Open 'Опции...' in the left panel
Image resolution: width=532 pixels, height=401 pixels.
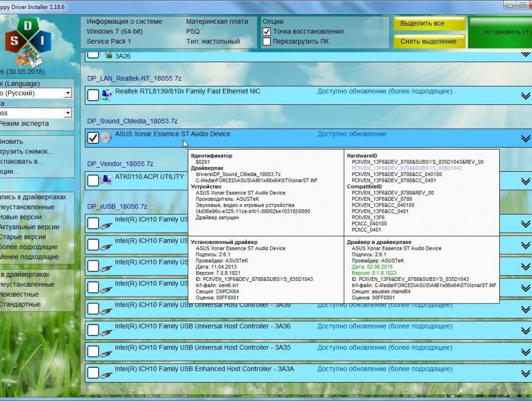pyautogui.click(x=9, y=171)
